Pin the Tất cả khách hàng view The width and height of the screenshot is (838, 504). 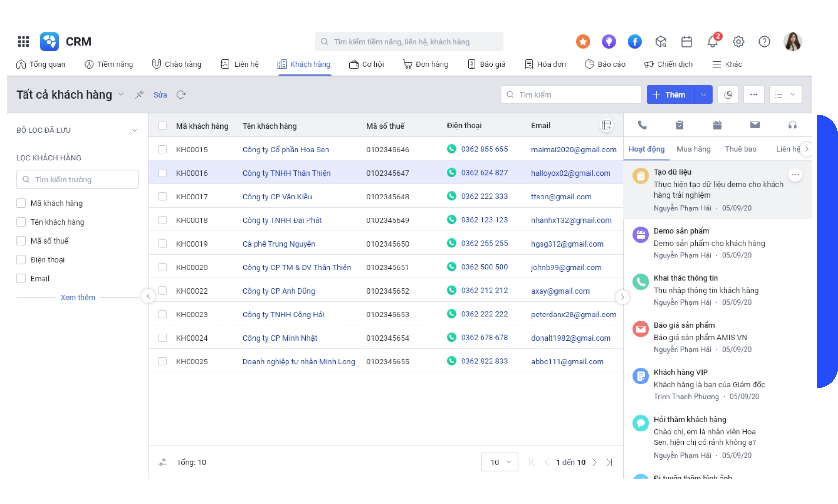(x=139, y=94)
